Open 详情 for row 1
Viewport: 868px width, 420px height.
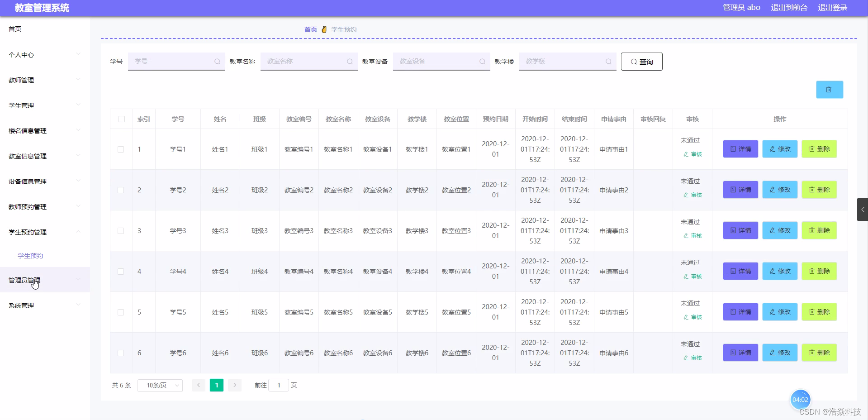pos(740,149)
